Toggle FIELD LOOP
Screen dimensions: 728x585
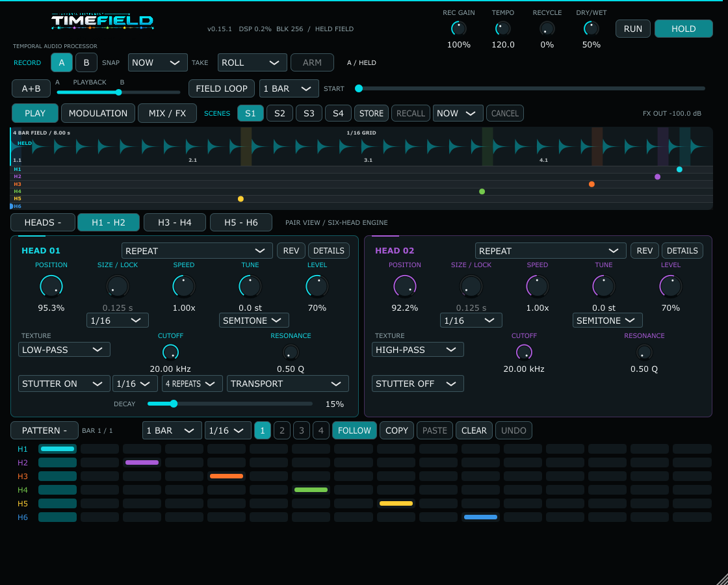point(222,88)
